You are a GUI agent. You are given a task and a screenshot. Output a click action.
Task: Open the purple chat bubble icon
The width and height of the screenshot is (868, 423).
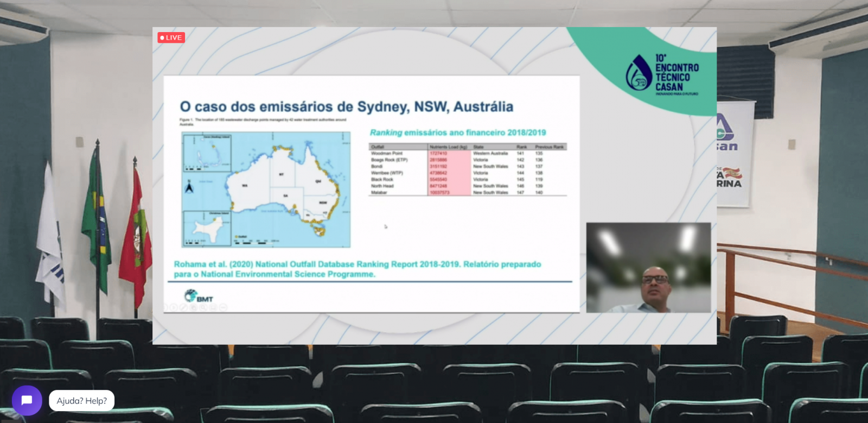pos(27,401)
